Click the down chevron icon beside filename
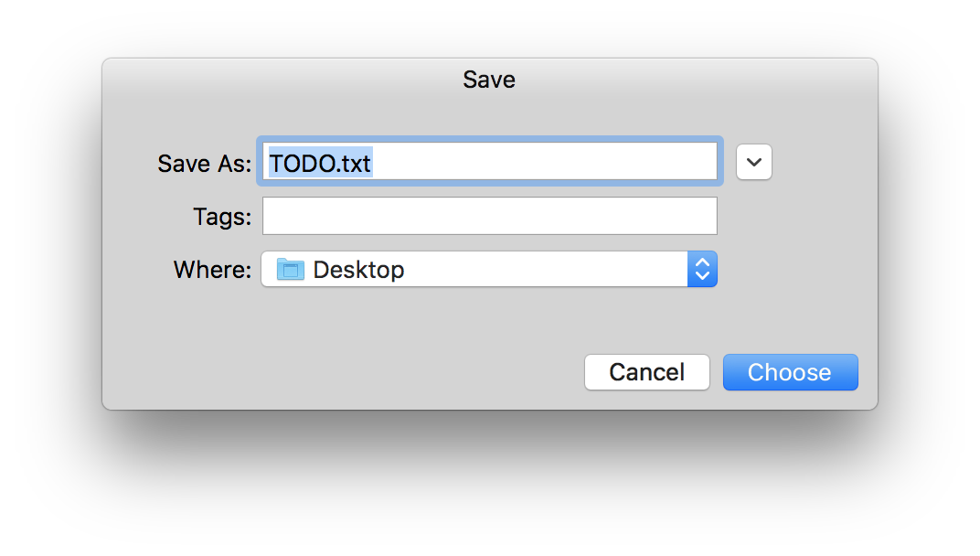Viewport: 980px width, 556px height. click(754, 162)
